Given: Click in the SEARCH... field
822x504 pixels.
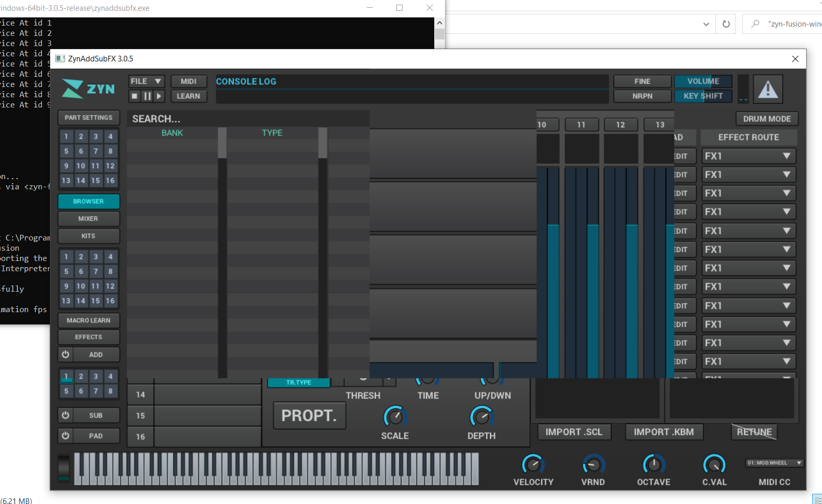Looking at the screenshot, I should (x=248, y=119).
